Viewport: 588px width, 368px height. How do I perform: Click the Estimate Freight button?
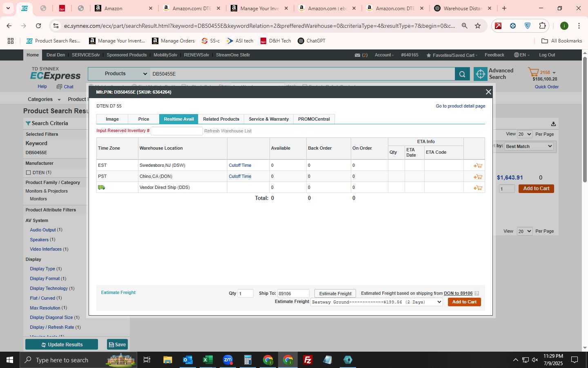tap(335, 294)
